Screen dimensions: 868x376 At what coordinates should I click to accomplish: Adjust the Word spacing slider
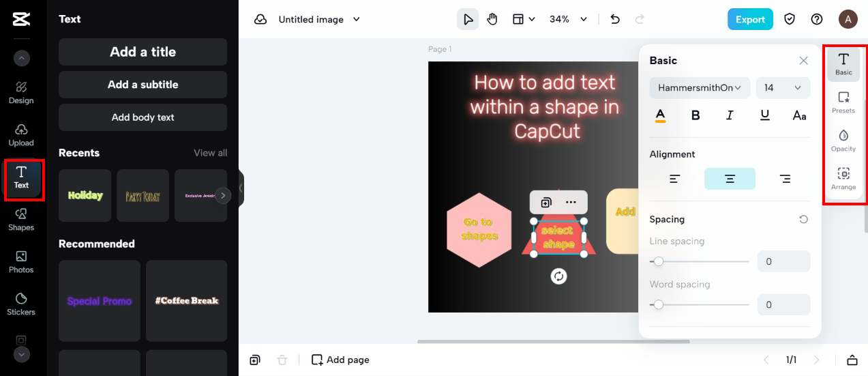pos(700,304)
